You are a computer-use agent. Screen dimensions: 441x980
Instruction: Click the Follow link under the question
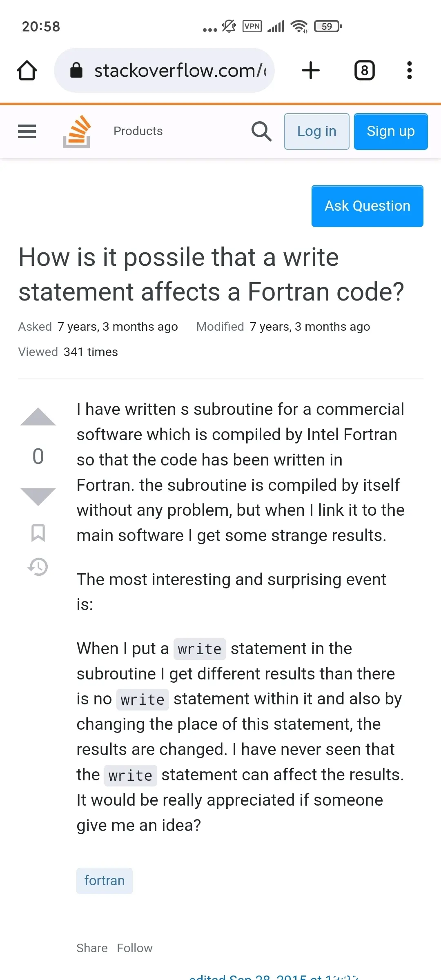135,948
